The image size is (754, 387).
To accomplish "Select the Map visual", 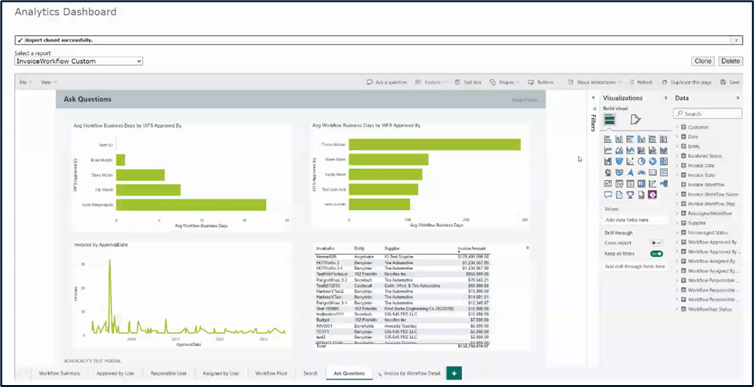I will [x=608, y=172].
